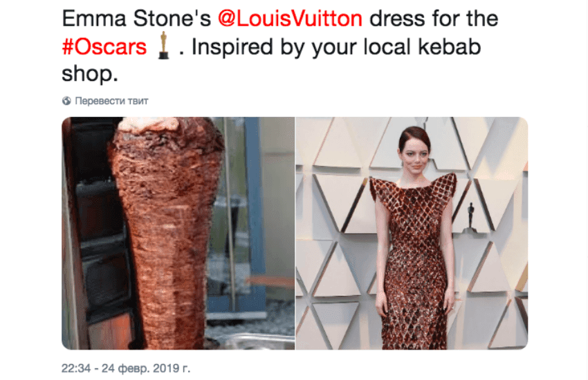Click the date '24 февр. 2019 г.'
588x380 pixels.
(146, 368)
